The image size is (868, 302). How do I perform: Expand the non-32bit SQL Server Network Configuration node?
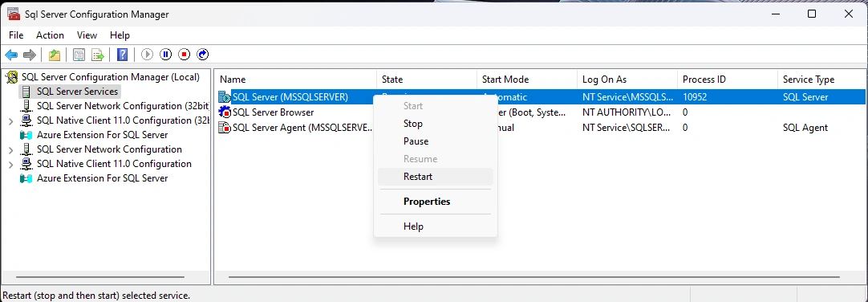(x=10, y=149)
